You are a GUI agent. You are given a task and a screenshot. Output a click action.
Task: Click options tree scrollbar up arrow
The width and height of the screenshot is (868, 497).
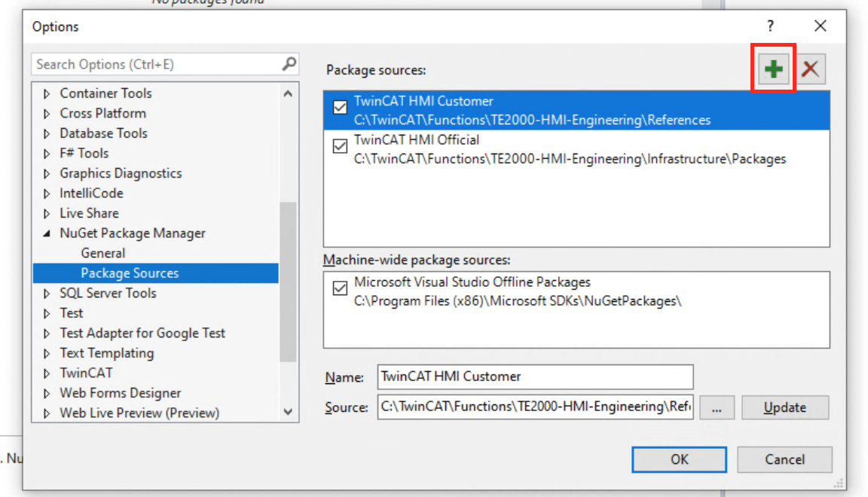tap(288, 93)
